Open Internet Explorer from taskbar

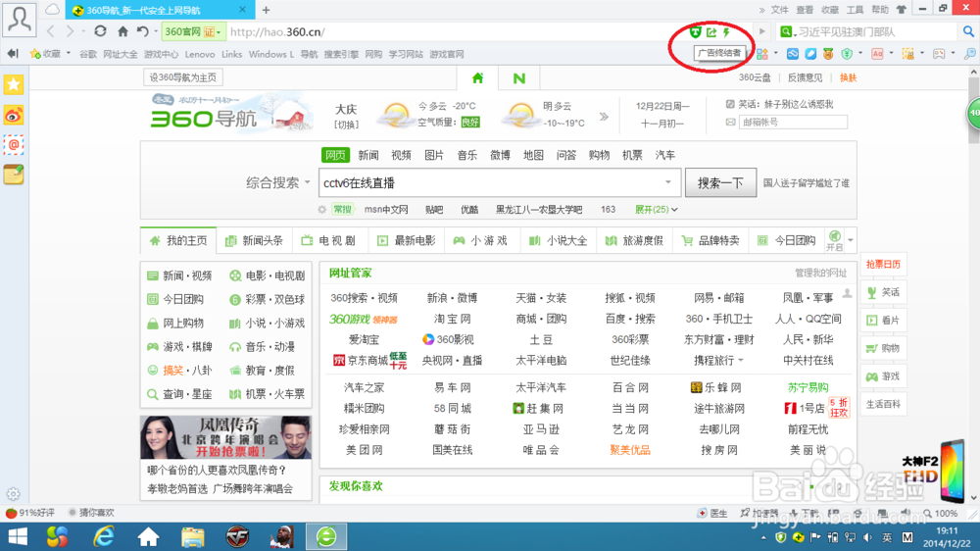point(104,537)
